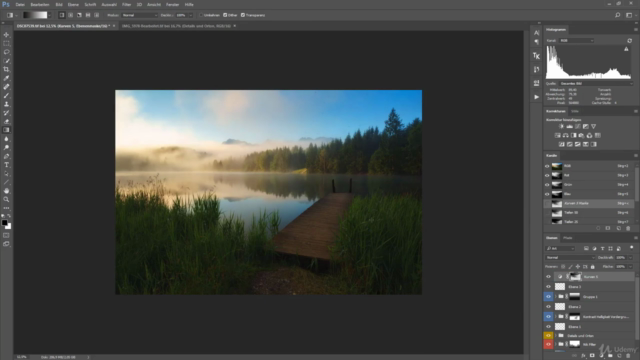Click the layer style fx button

click(583, 356)
